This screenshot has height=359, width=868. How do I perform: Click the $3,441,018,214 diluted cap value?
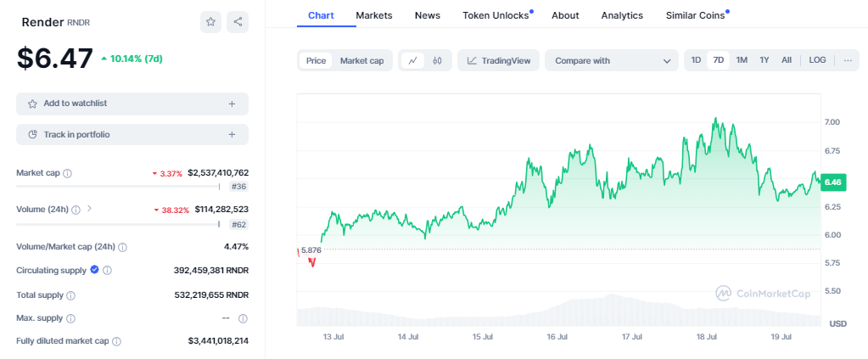(x=218, y=341)
